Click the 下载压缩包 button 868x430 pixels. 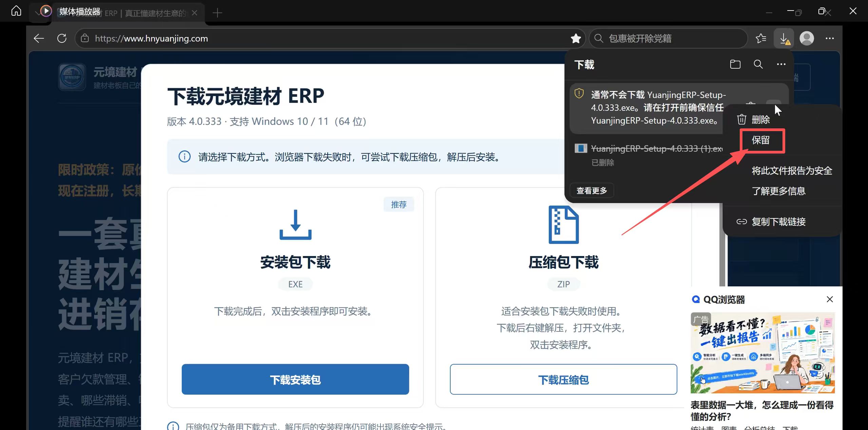563,379
